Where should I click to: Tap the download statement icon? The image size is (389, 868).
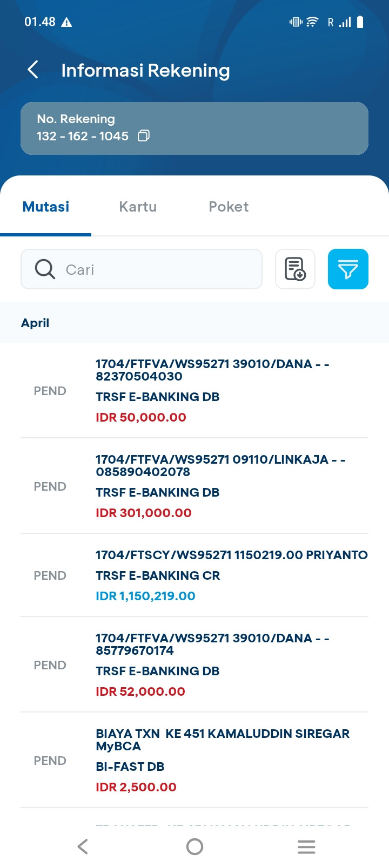pyautogui.click(x=295, y=269)
